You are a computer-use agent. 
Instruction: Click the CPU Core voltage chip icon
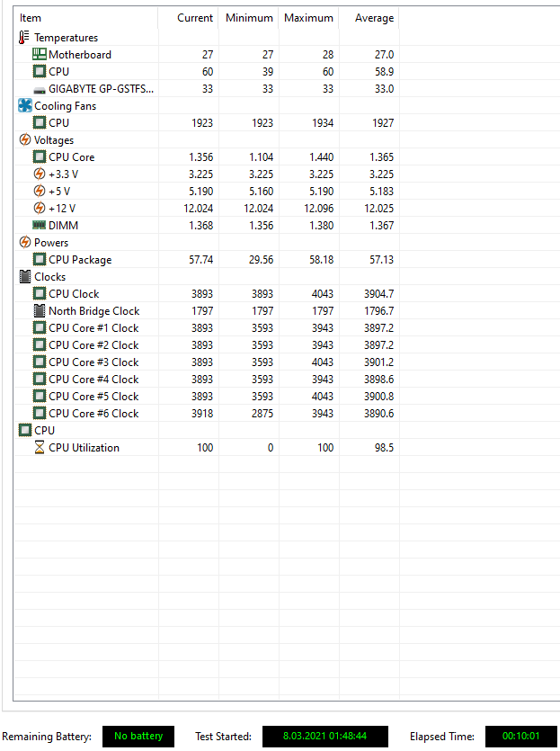pyautogui.click(x=40, y=156)
